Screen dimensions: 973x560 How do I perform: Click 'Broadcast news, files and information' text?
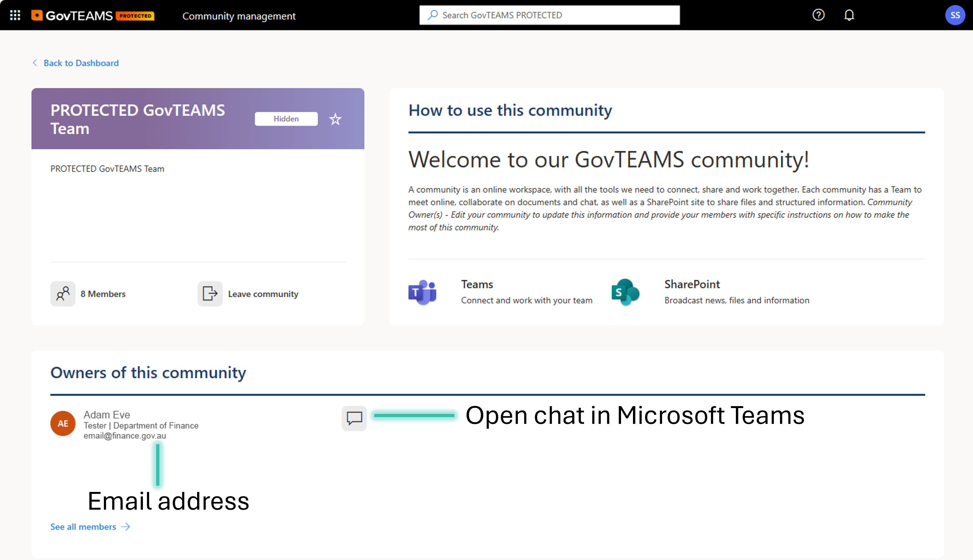click(737, 300)
